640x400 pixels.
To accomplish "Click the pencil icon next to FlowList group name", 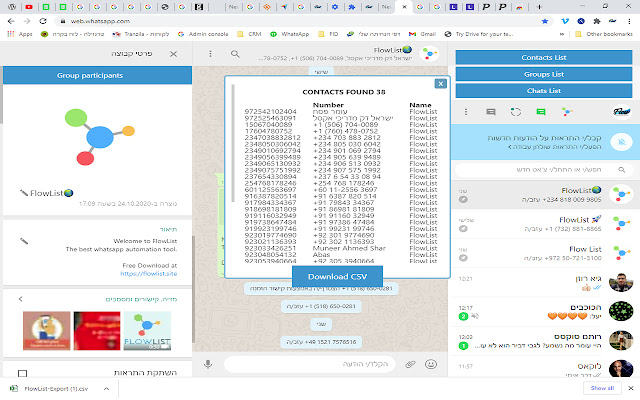I will pyautogui.click(x=24, y=193).
